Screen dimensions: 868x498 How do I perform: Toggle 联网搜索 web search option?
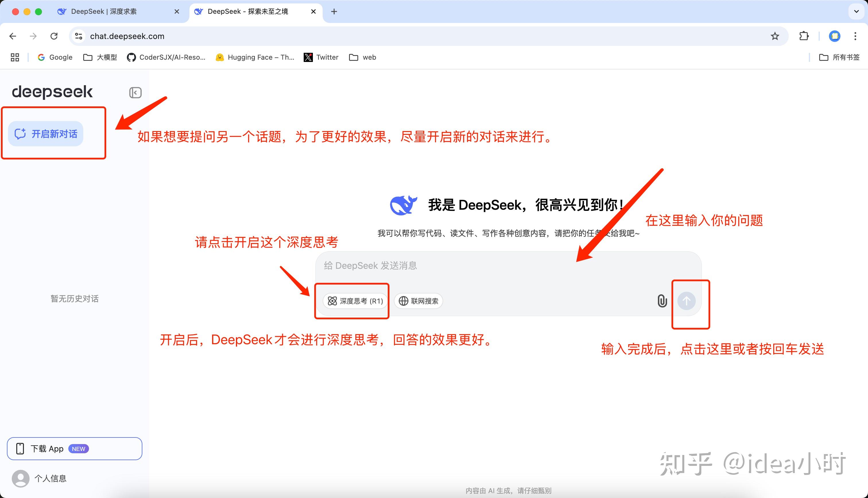(418, 301)
